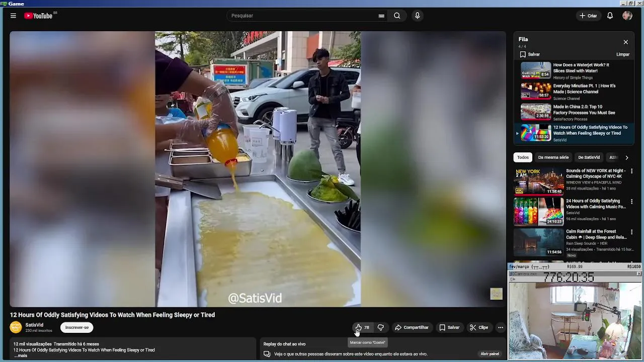Viewport: 644px width, 362px height.
Task: Select the Da mesma série chip
Action: click(553, 157)
